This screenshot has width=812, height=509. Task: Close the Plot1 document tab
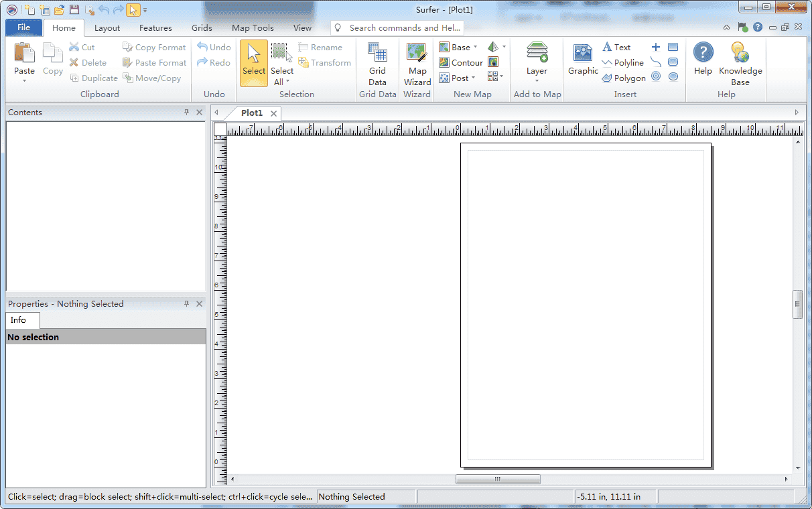tap(273, 114)
